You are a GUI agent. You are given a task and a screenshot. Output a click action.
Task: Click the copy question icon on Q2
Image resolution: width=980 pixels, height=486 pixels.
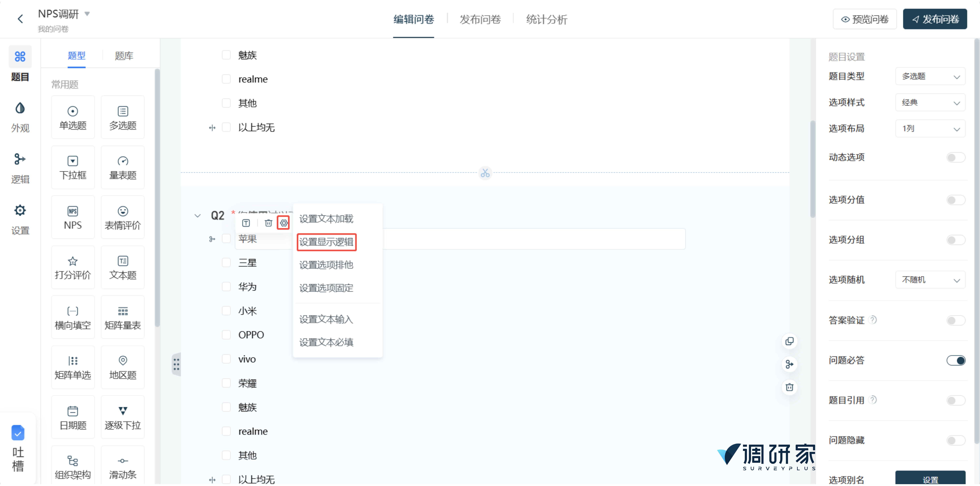pos(789,341)
